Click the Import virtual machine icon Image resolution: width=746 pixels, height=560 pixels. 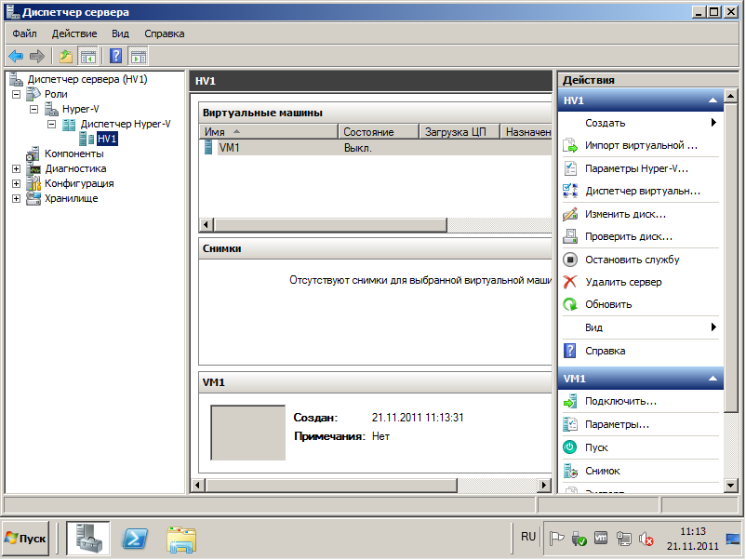coord(570,146)
